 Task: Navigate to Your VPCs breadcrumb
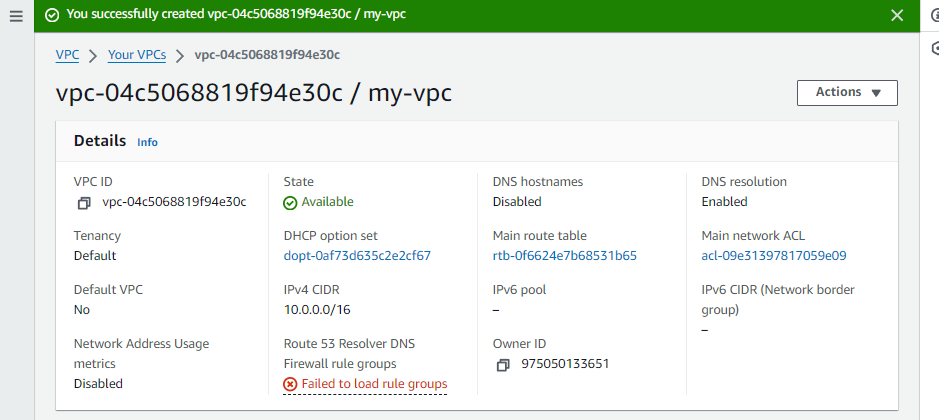point(137,55)
